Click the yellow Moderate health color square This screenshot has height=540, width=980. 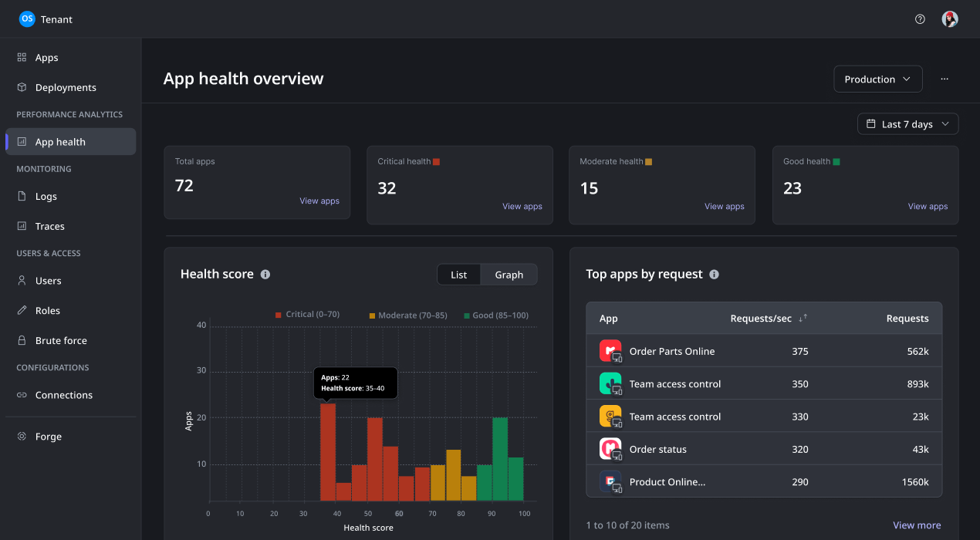pyautogui.click(x=648, y=162)
